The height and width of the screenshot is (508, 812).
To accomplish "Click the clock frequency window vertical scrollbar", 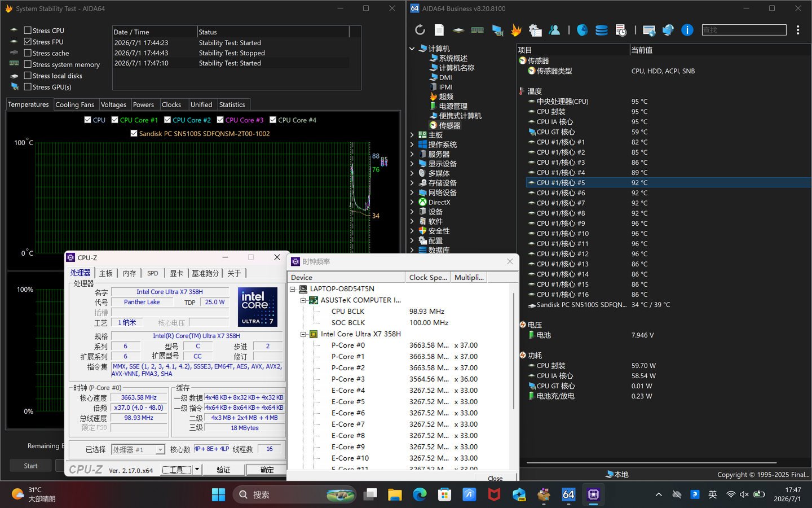I will click(x=514, y=350).
